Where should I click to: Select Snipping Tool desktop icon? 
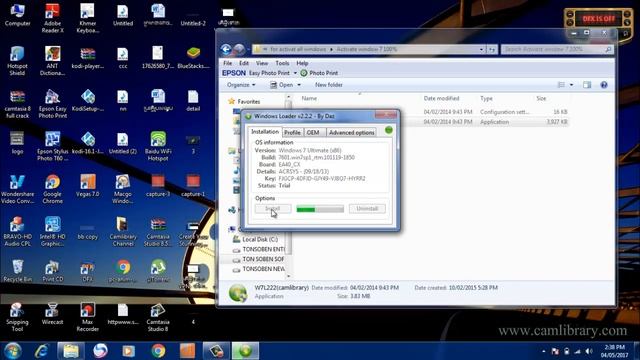(x=17, y=317)
